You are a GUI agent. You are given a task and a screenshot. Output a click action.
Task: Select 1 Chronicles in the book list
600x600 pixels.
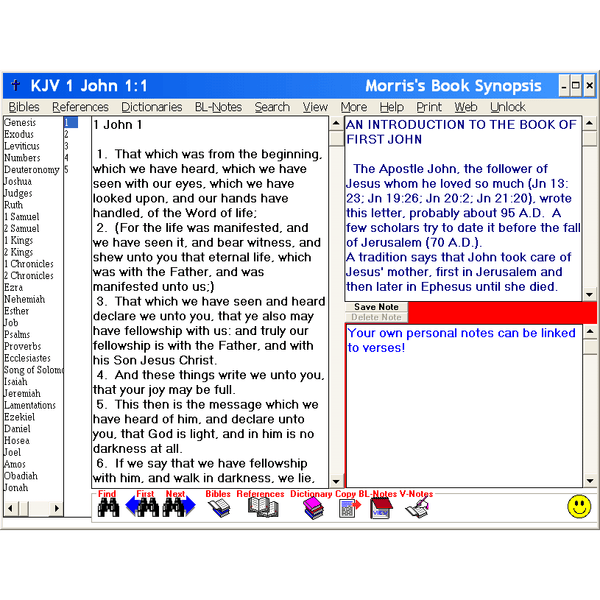(29, 264)
